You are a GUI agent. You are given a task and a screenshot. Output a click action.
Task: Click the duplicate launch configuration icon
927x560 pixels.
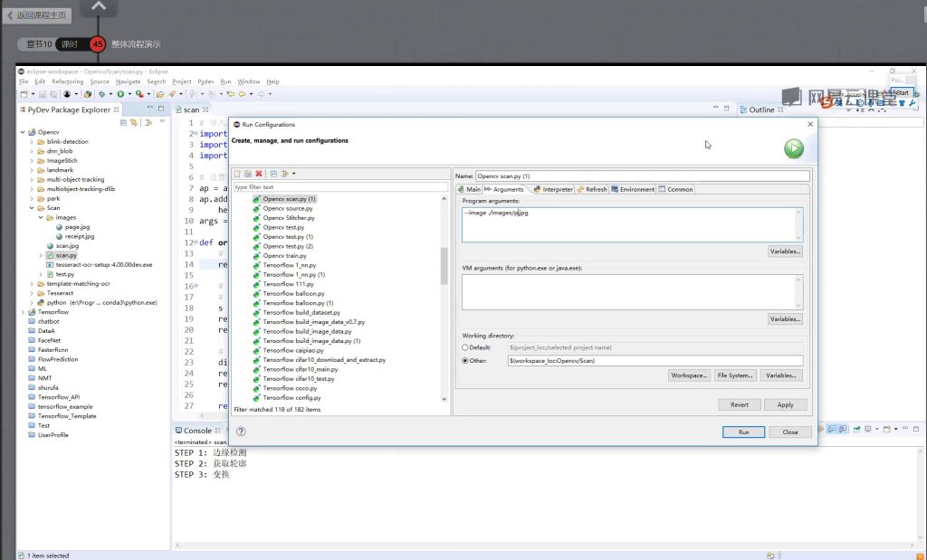point(248,174)
